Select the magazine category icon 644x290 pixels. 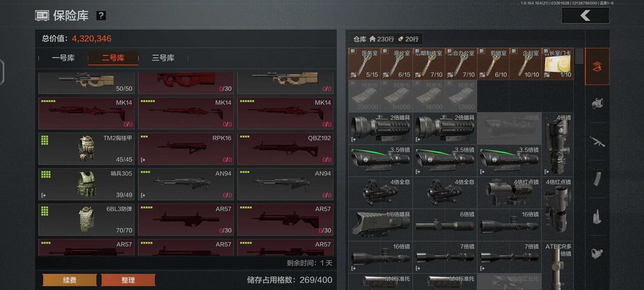[x=597, y=178]
